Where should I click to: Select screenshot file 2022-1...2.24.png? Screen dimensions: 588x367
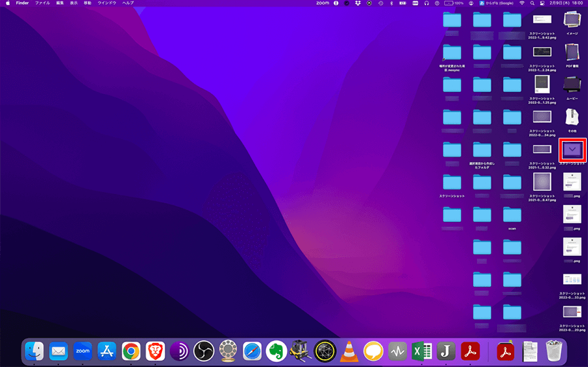(x=542, y=52)
